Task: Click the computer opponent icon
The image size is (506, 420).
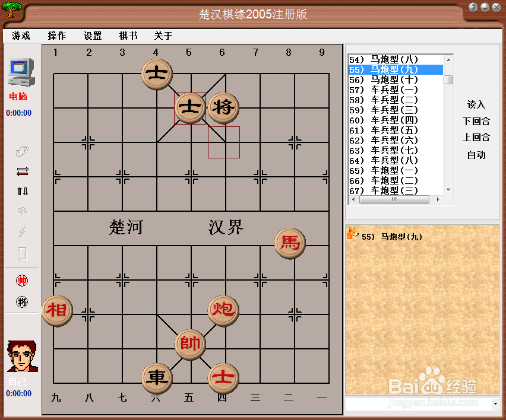Action: point(21,72)
